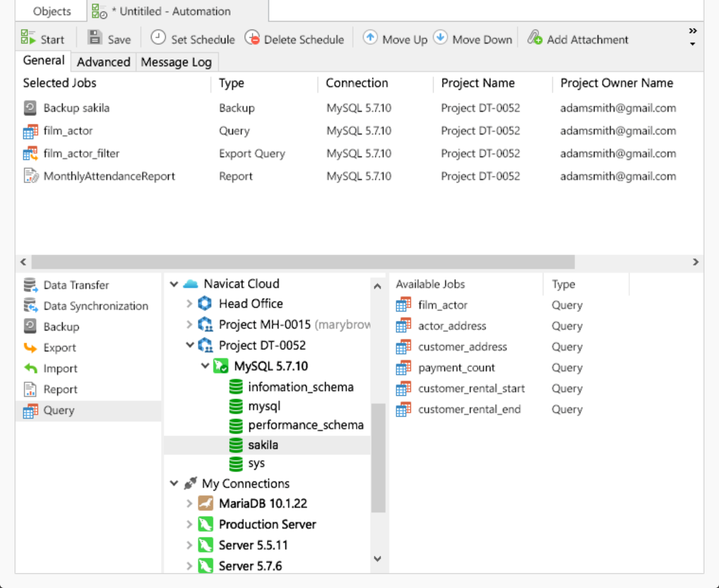Expand the MariaDB 10.1.22 connection
The image size is (719, 588).
(189, 504)
